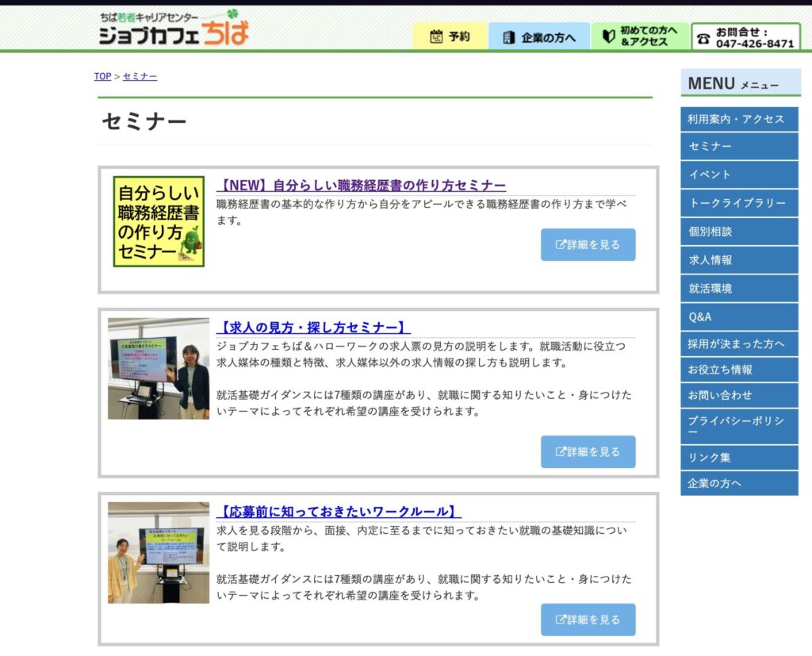Open the Q&A menu item
812x656 pixels.
[x=739, y=316]
